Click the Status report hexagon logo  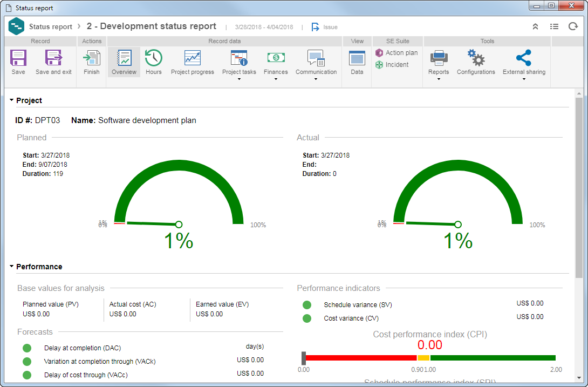pyautogui.click(x=16, y=26)
